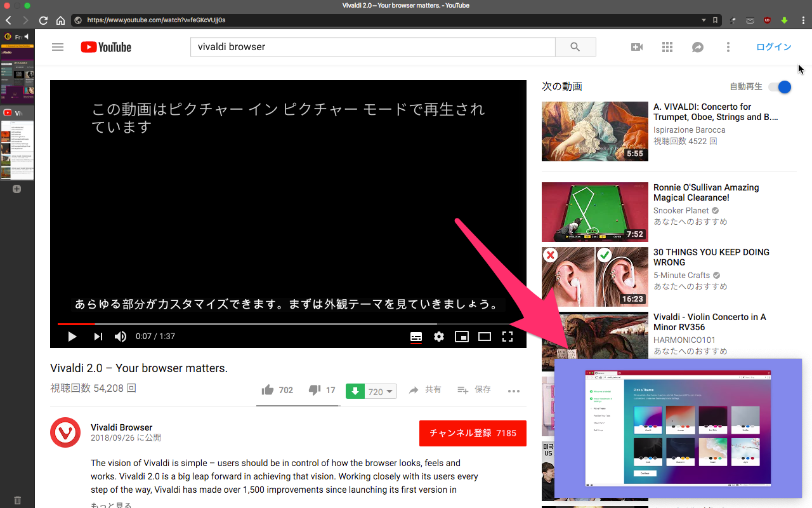Toggle the miniplayer button in player controls
Image resolution: width=812 pixels, height=508 pixels.
coord(462,337)
